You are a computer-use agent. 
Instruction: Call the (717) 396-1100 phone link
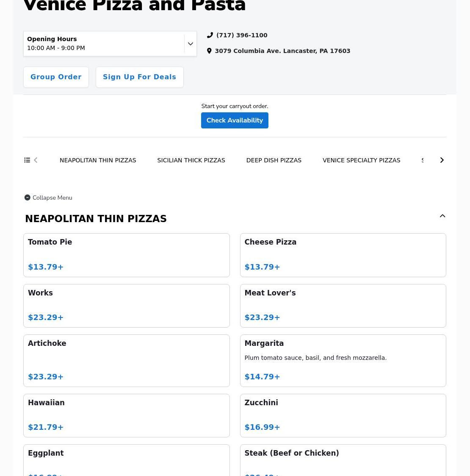pyautogui.click(x=242, y=35)
